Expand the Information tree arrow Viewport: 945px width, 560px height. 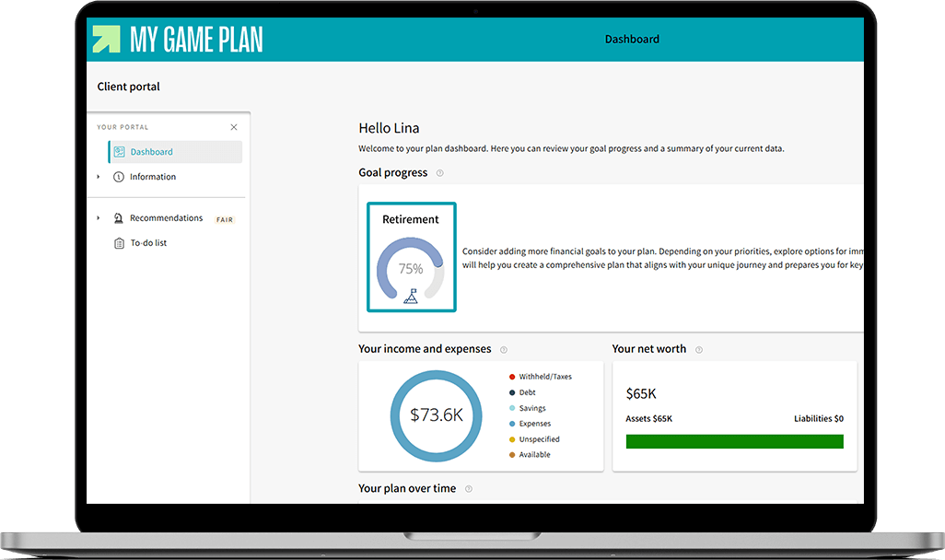click(99, 177)
